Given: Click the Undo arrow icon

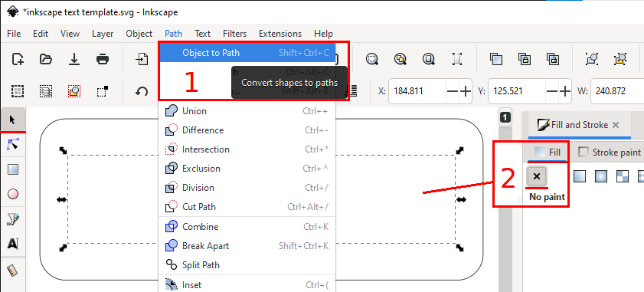Looking at the screenshot, I should click(142, 91).
